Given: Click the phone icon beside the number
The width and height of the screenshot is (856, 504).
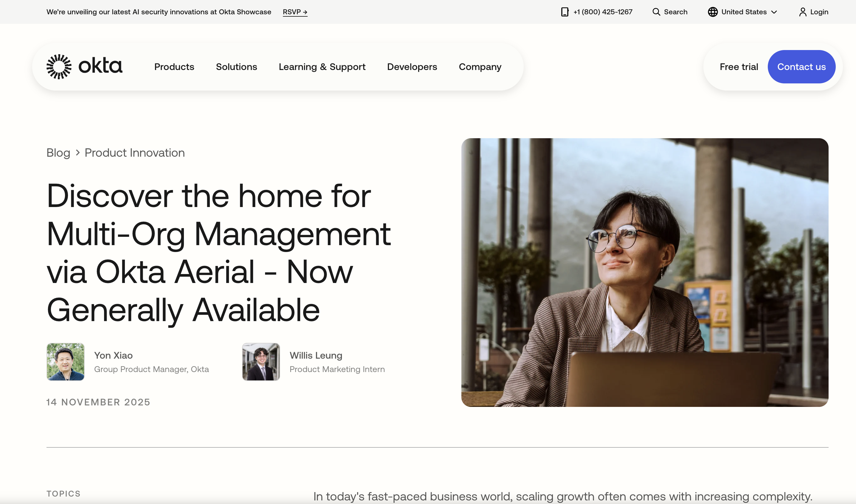Looking at the screenshot, I should click(x=565, y=12).
